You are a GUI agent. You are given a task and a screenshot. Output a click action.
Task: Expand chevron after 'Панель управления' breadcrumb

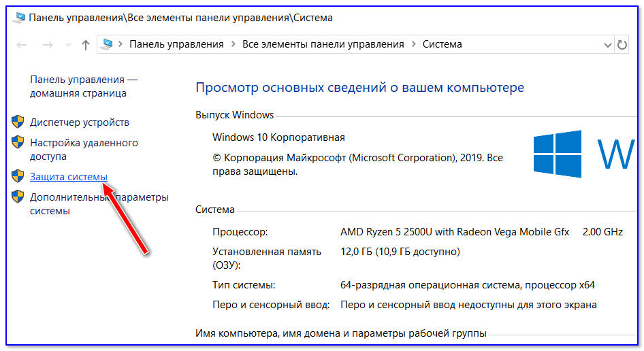(233, 44)
